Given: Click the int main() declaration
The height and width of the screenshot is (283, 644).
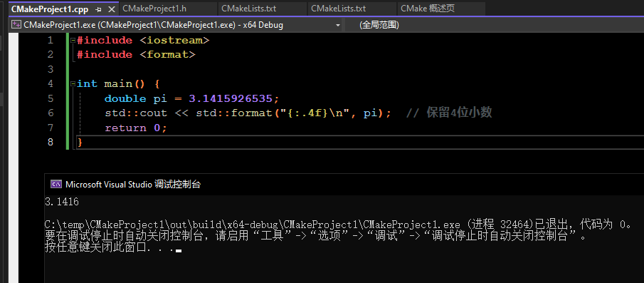Looking at the screenshot, I should (111, 84).
